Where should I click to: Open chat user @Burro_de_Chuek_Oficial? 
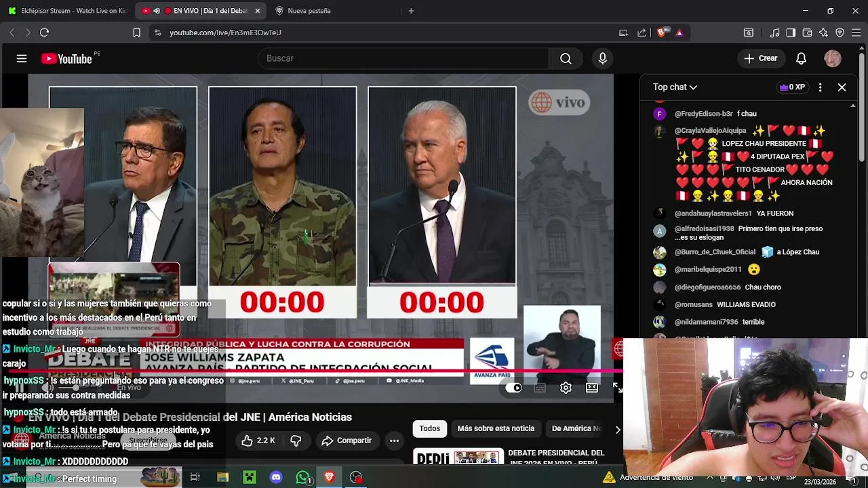[x=715, y=252]
